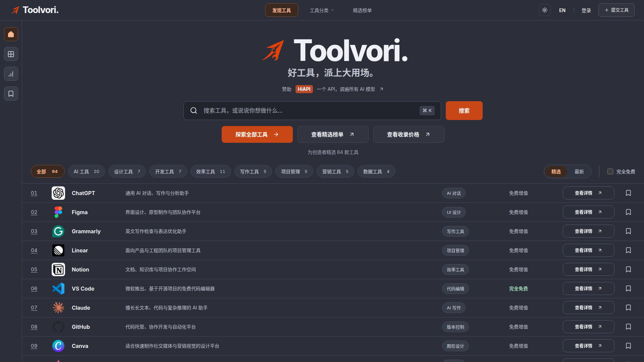Viewport: 644px width, 362px height.
Task: Bookmark the Notion row
Action: (629, 269)
